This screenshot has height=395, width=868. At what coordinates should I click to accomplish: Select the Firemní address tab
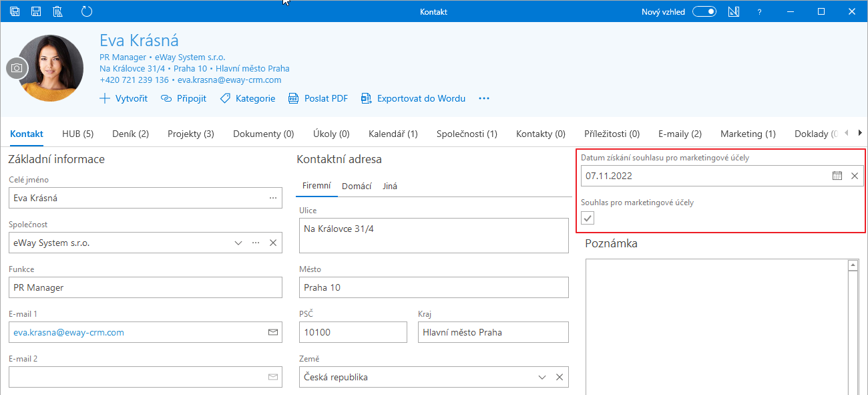(316, 186)
